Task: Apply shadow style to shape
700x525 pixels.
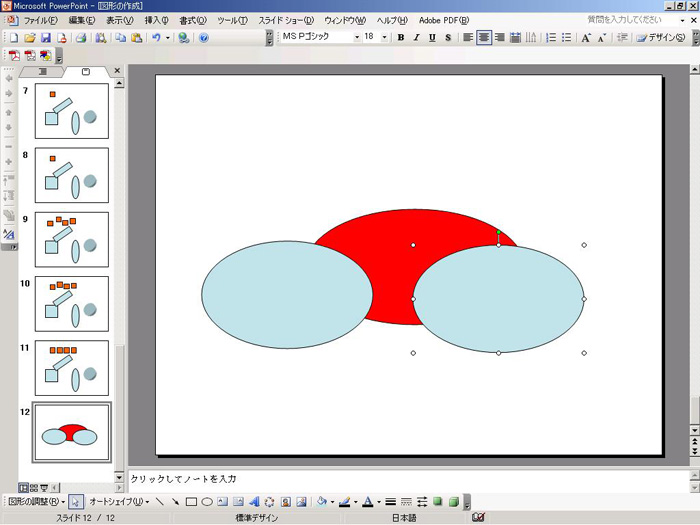Action: (x=438, y=502)
